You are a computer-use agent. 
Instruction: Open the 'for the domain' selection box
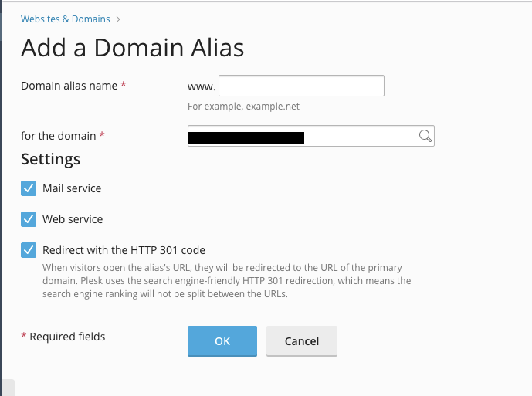click(x=311, y=136)
